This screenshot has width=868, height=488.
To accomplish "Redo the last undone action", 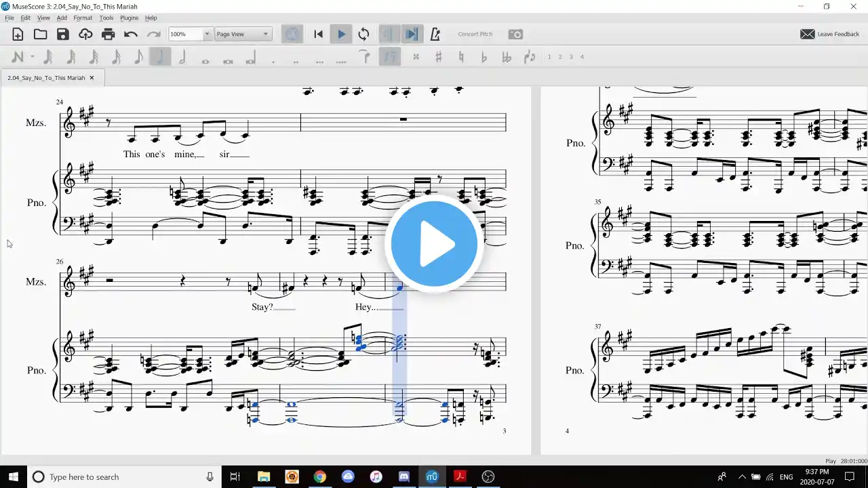I will [x=154, y=34].
